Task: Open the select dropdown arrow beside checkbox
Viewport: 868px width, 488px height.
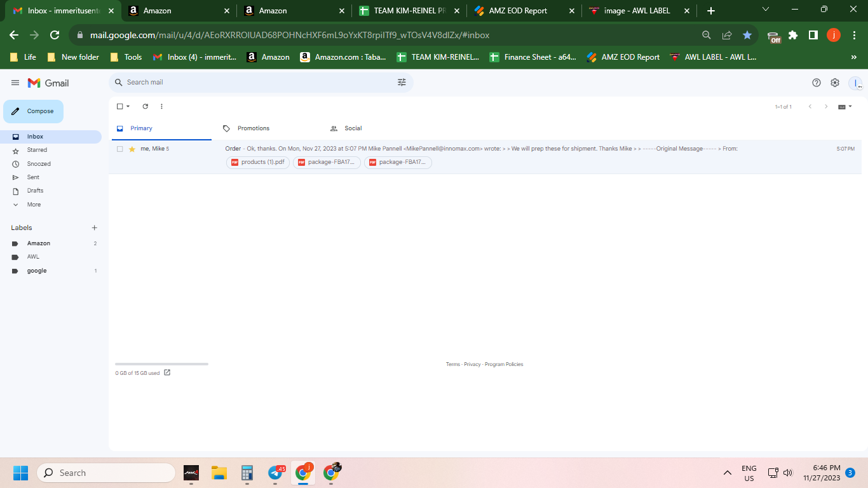Action: 128,106
